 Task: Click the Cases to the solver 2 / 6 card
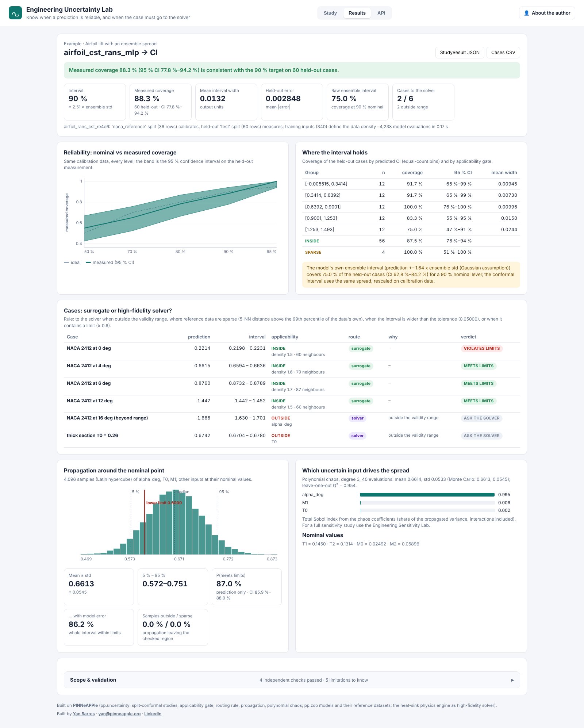[x=423, y=102]
